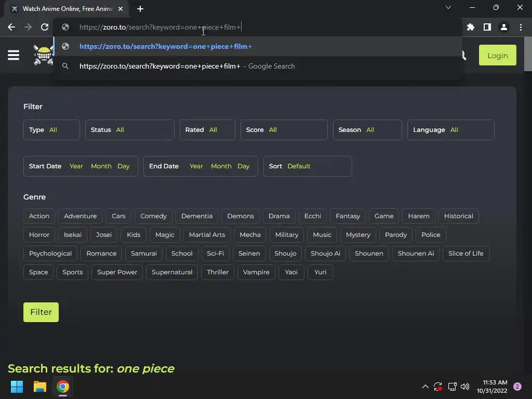The height and width of the screenshot is (399, 532).
Task: Toggle the Fantasy genre tag
Action: [348, 216]
